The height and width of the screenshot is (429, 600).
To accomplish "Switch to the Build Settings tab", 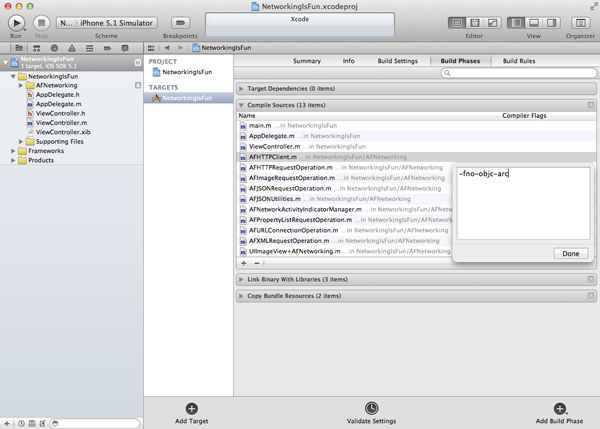I will click(x=398, y=61).
